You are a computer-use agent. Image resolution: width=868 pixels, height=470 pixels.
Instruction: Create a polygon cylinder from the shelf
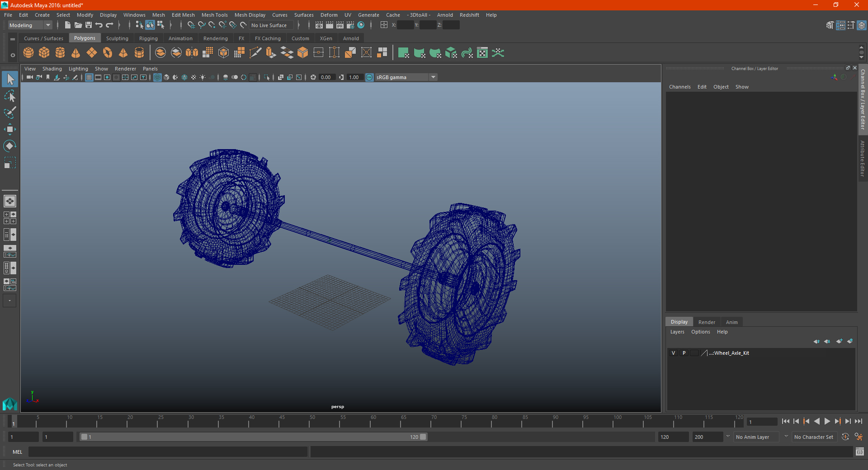click(x=60, y=53)
